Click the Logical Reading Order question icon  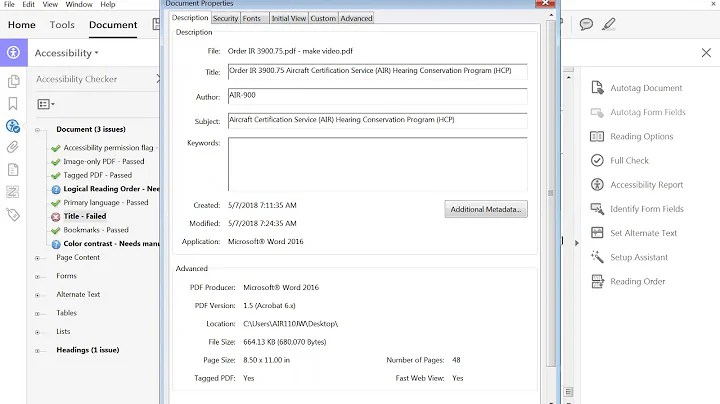pyautogui.click(x=56, y=189)
